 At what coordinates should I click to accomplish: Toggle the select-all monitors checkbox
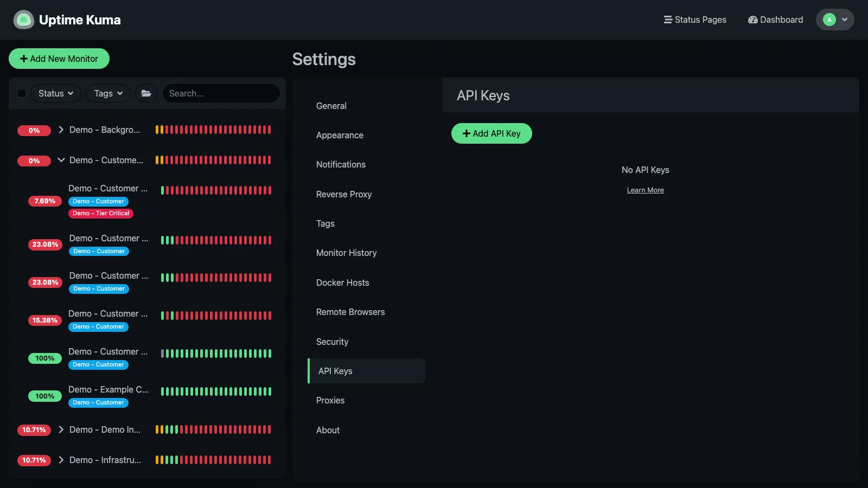(22, 93)
